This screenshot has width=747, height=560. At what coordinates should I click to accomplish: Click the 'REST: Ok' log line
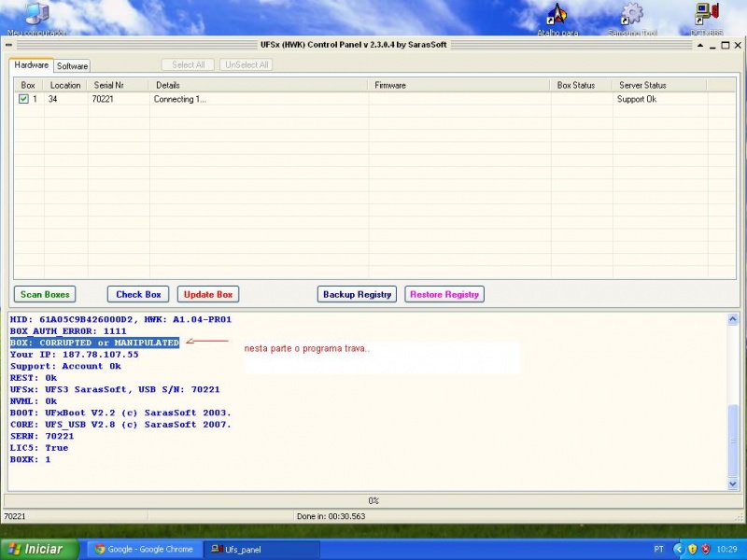34,378
